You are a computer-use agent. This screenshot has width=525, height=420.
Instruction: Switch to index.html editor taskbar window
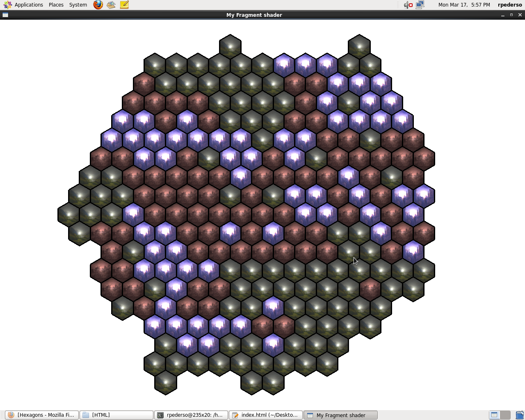(265, 415)
